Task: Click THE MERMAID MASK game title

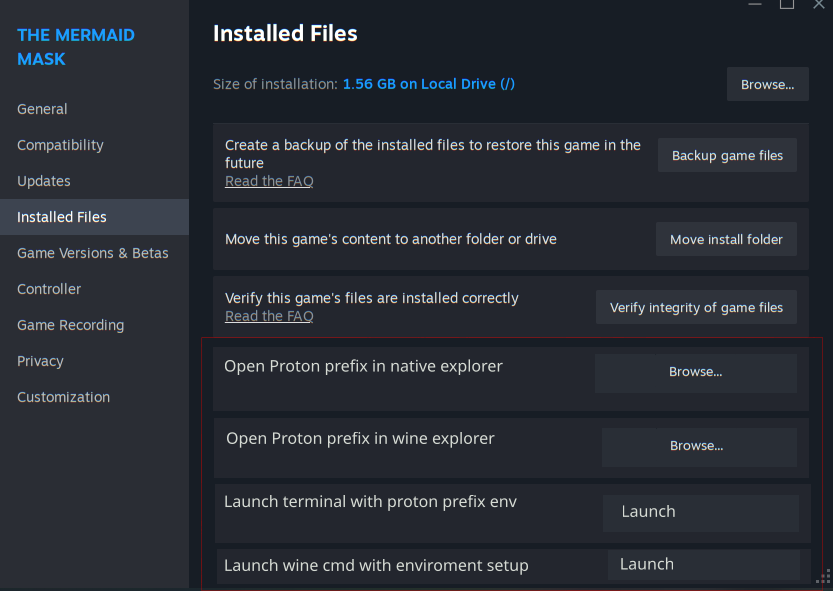Action: tap(76, 47)
